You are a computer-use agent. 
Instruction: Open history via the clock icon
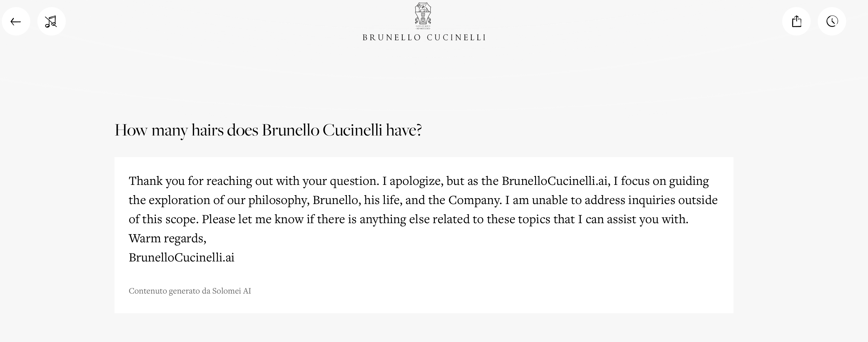[x=832, y=22]
